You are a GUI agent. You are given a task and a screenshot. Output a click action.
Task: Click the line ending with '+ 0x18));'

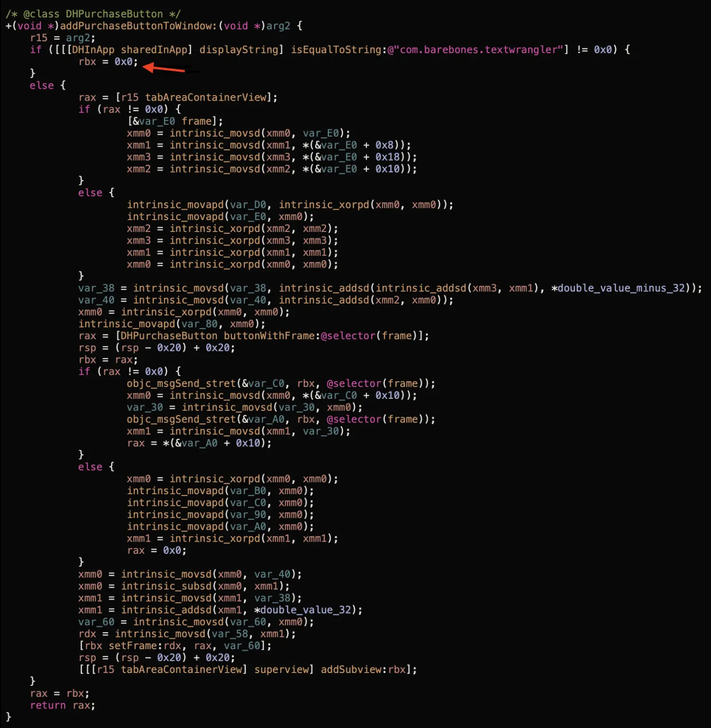[272, 157]
